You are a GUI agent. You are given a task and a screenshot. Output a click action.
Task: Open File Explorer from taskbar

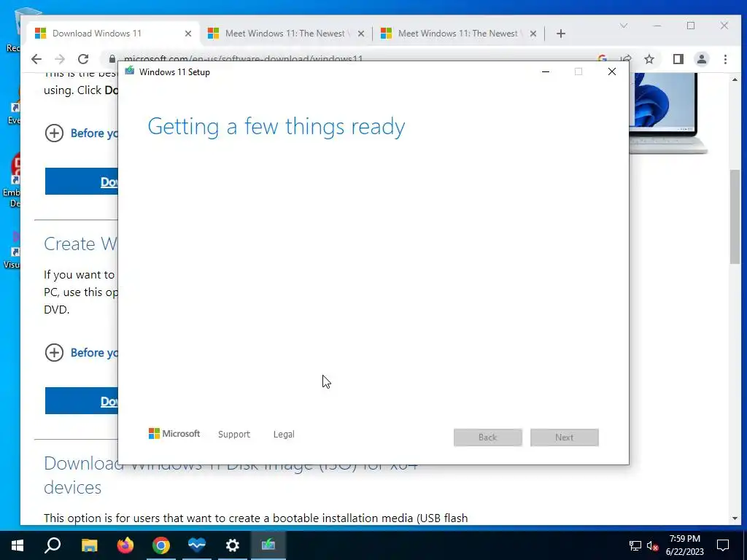click(89, 545)
